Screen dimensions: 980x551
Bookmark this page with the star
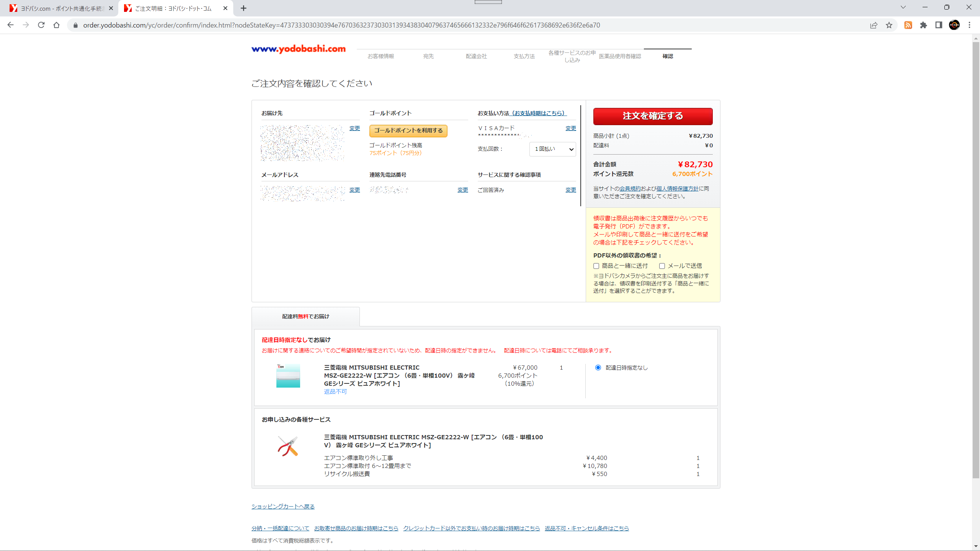(x=889, y=25)
